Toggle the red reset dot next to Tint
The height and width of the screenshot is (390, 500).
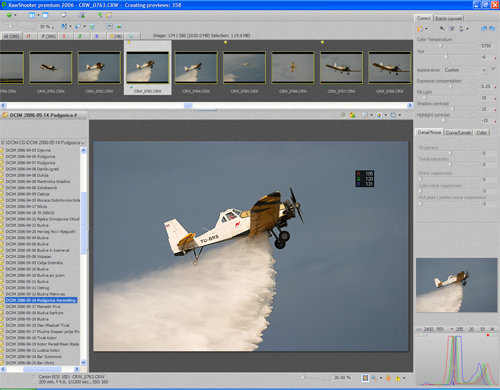495,58
